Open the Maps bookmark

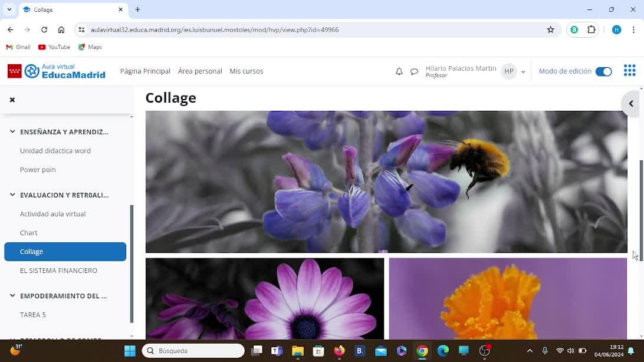[90, 47]
